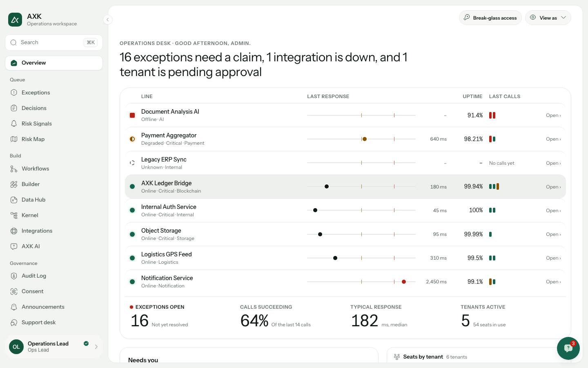This screenshot has height=368, width=588.
Task: Click the Seats by tenant heading
Action: point(423,357)
